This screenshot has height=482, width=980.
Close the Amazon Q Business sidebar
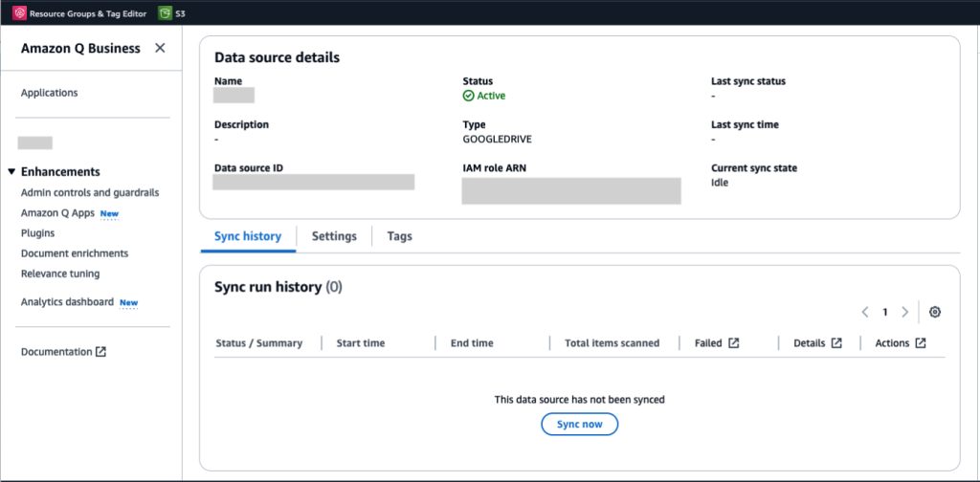(x=160, y=48)
